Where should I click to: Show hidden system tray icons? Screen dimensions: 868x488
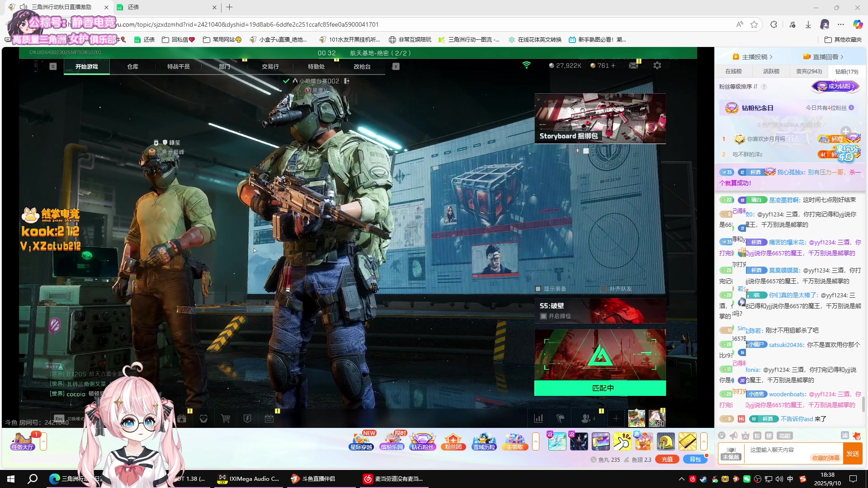[682, 479]
